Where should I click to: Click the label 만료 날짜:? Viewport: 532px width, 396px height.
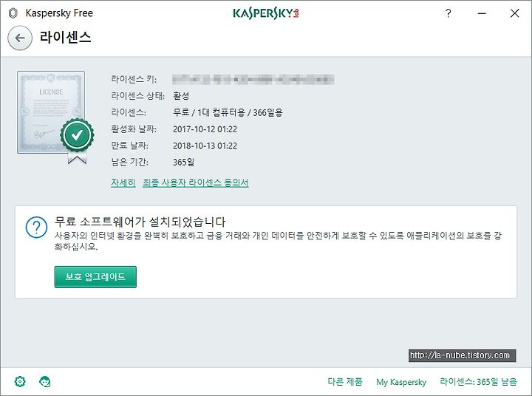[x=129, y=146]
